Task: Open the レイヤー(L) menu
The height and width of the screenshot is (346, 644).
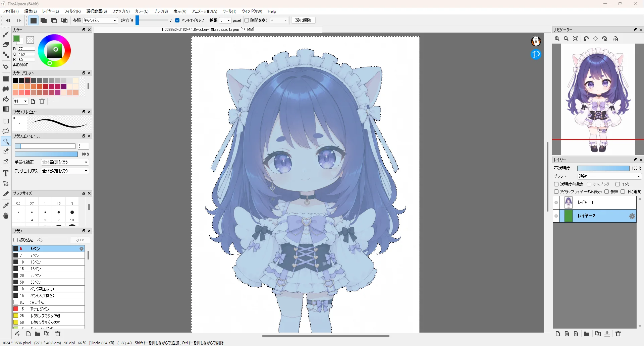Action: point(51,11)
